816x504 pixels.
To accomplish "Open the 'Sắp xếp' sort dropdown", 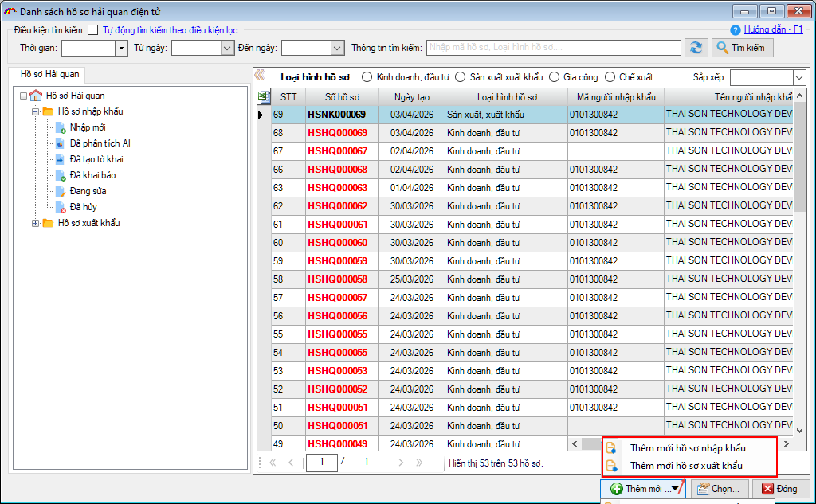I will click(x=799, y=77).
